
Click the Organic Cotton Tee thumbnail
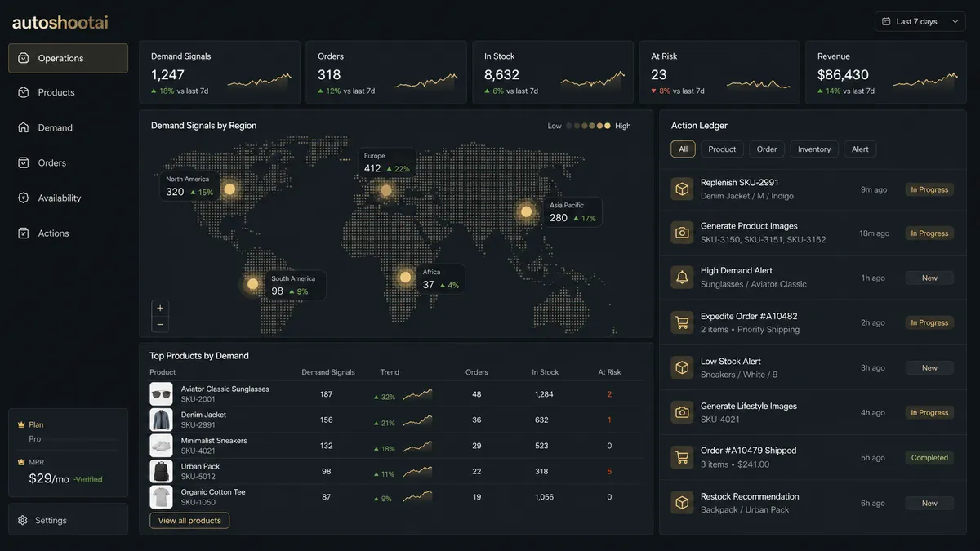tap(161, 497)
